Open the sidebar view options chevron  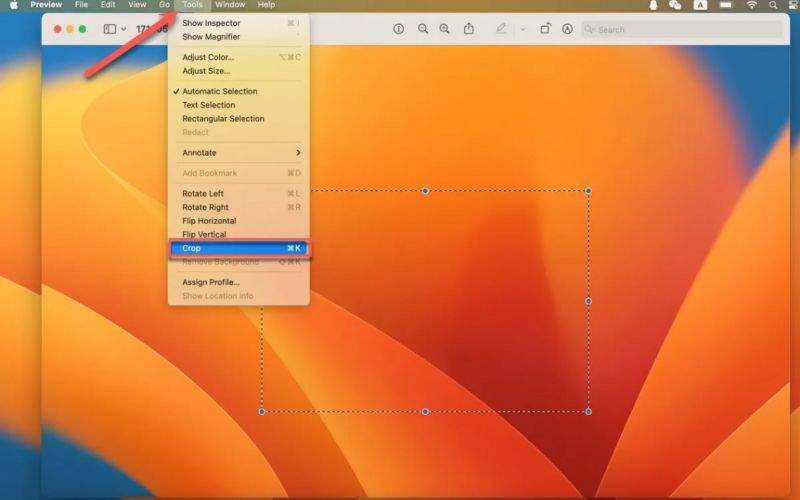(124, 29)
